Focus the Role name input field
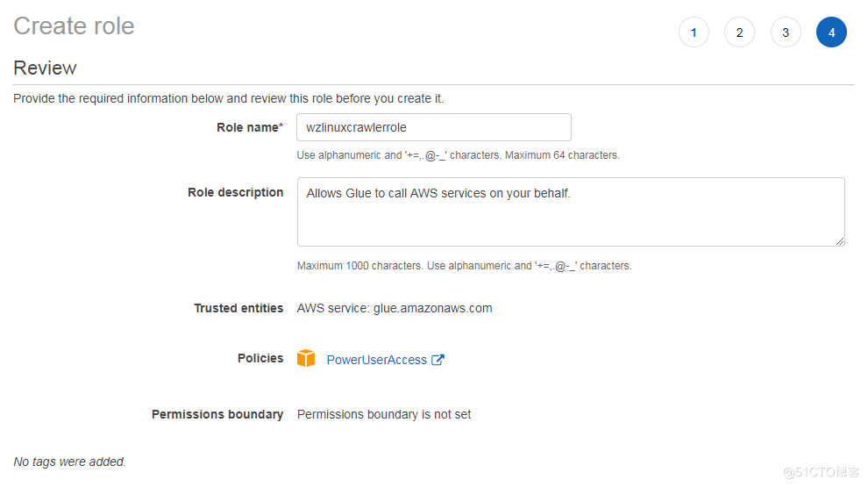Screen dimensions: 868x487 coord(434,127)
